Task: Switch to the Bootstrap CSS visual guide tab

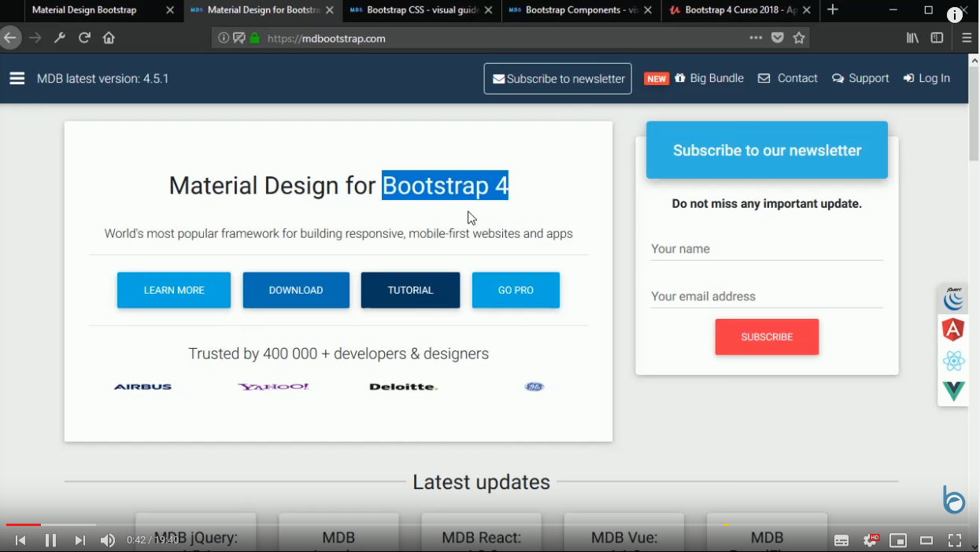Action: 423,10
